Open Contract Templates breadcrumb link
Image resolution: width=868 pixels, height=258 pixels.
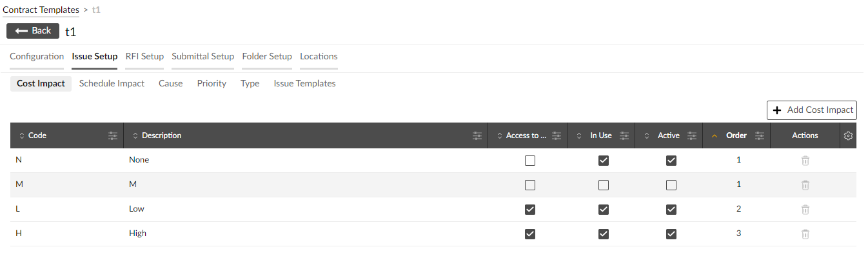(41, 10)
